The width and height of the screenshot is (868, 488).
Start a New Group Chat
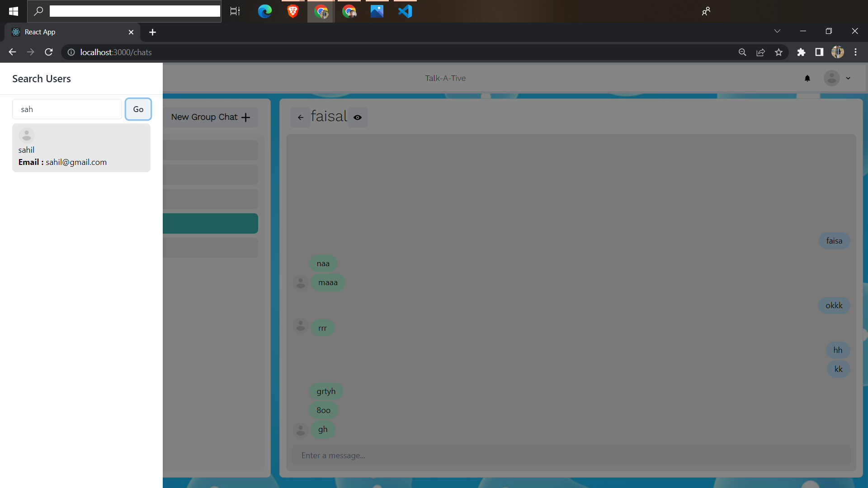click(210, 117)
